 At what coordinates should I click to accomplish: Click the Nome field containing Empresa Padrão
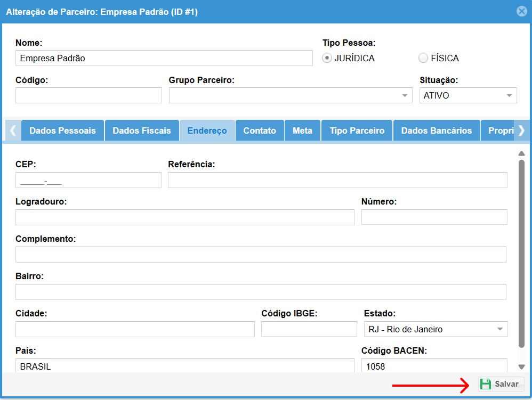click(x=164, y=58)
